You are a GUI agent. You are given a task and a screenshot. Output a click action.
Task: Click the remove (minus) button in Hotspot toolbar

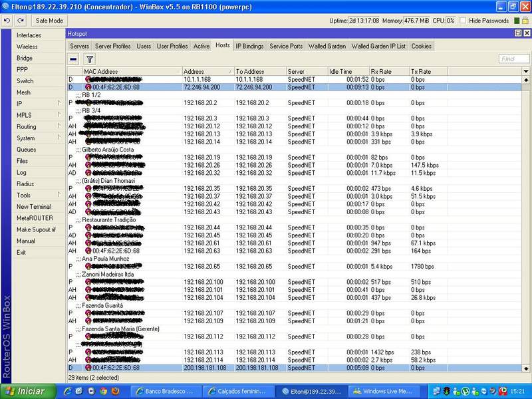click(73, 59)
